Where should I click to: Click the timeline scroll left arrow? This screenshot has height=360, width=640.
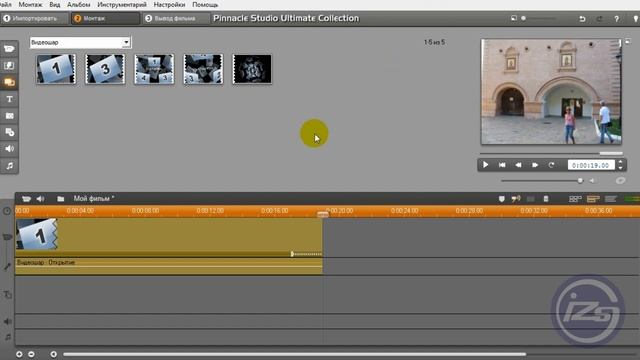tap(53, 354)
